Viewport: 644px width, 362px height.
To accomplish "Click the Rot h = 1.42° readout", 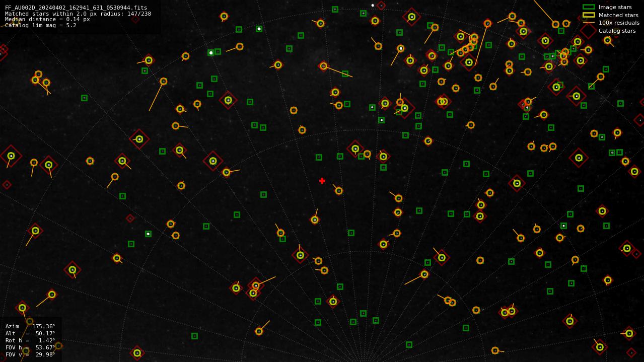I will (x=30, y=340).
